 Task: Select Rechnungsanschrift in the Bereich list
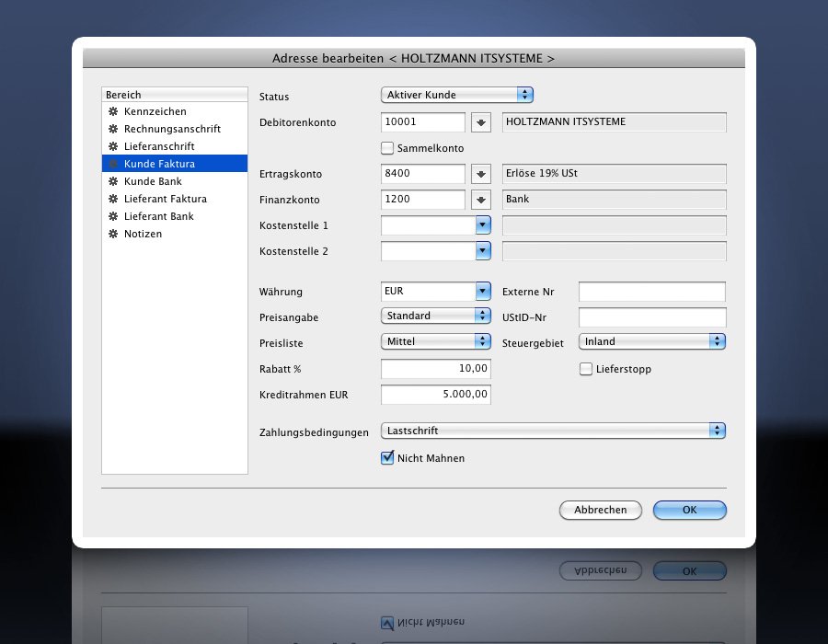[x=174, y=129]
